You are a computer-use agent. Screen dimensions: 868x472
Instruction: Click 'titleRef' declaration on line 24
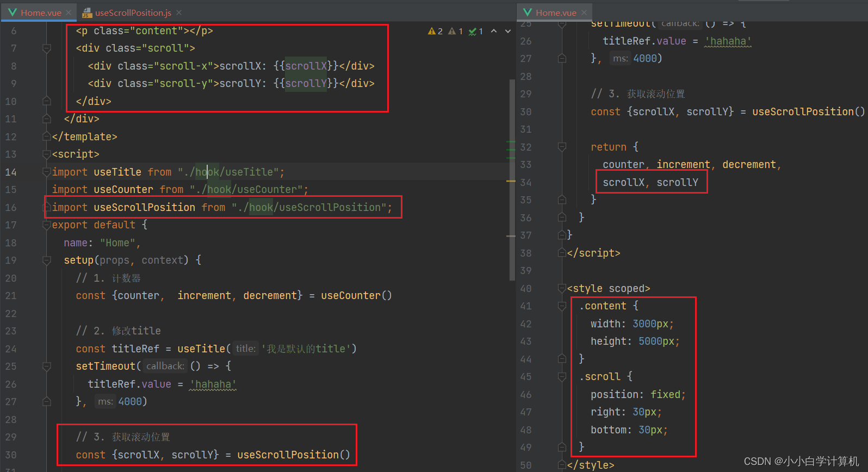[x=135, y=349]
